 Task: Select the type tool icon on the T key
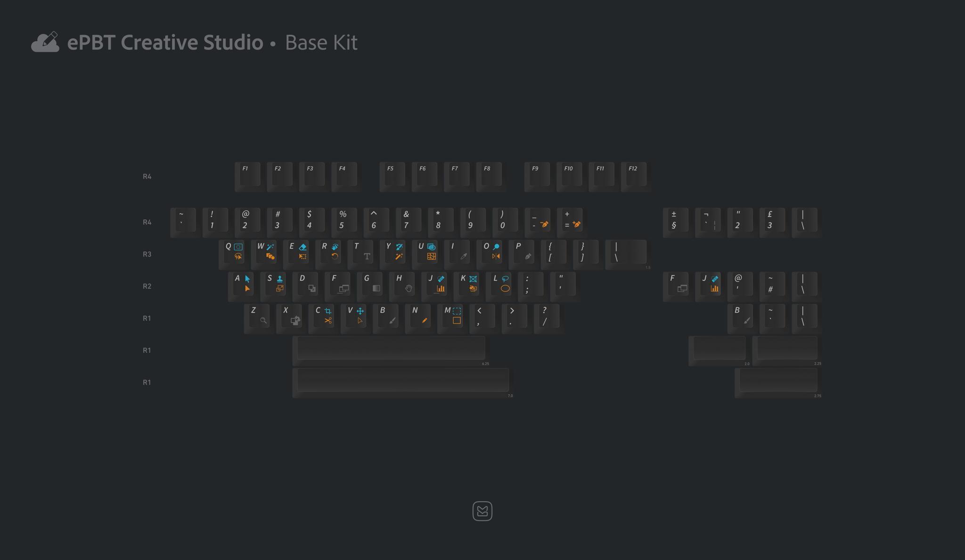coord(367,257)
